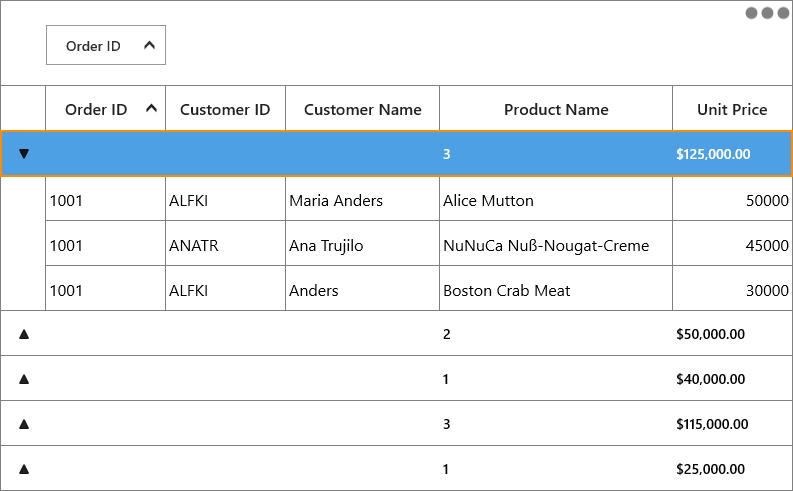Image resolution: width=793 pixels, height=491 pixels.
Task: Click sort arrow in Order ID column header
Action: point(151,108)
